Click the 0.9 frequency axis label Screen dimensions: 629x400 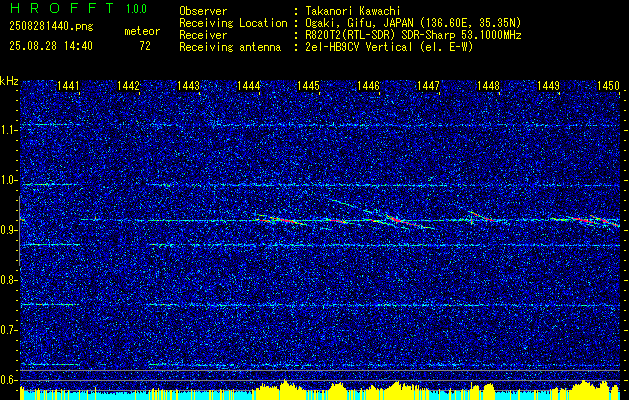[9, 230]
